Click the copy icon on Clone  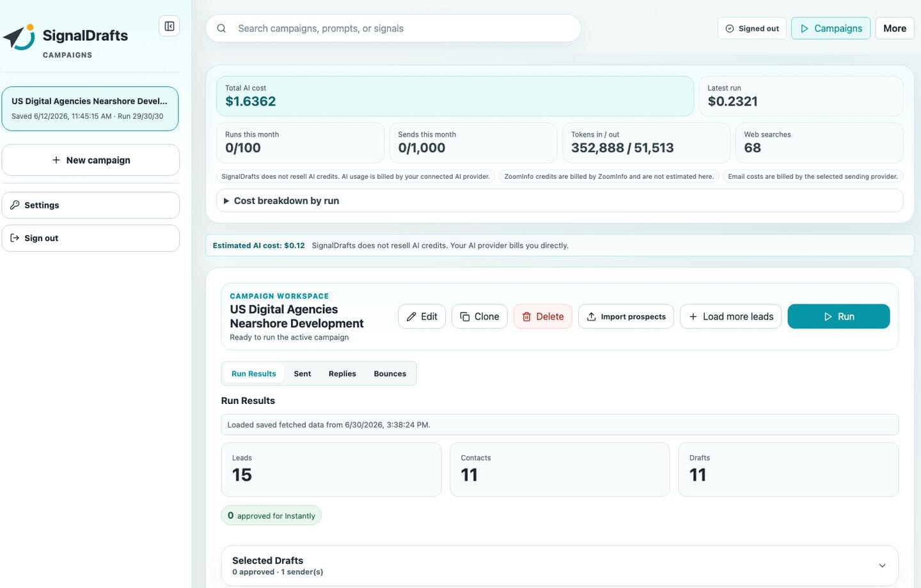[465, 316]
